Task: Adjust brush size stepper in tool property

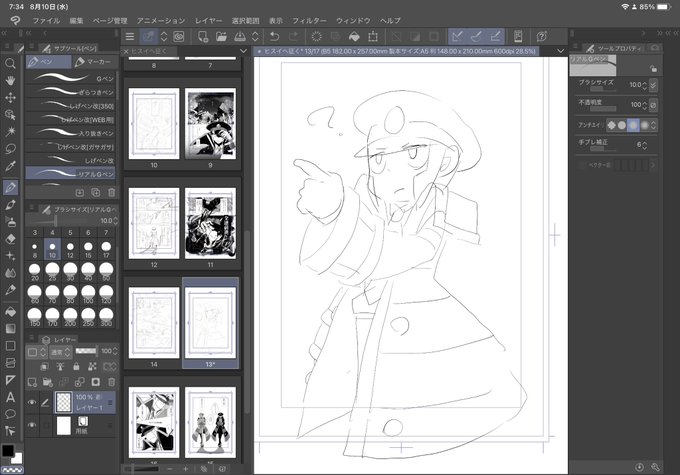Action: click(644, 85)
